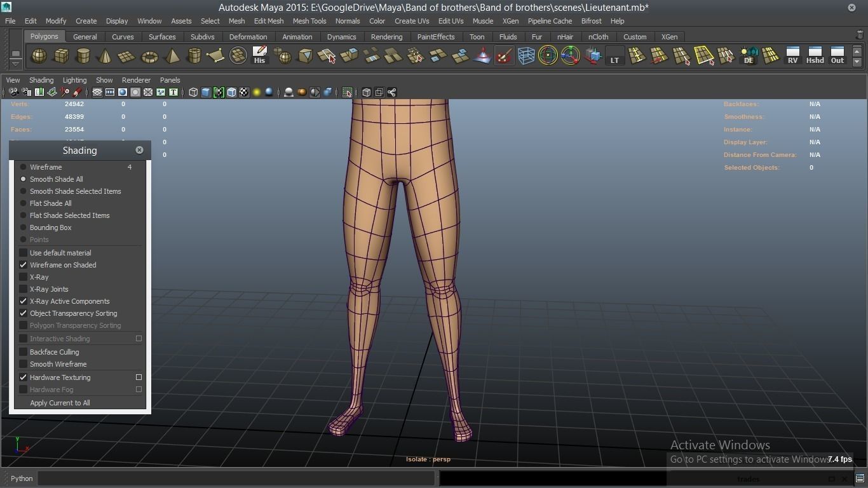Create a polygon cube from the shelf
868x488 pixels.
(x=61, y=56)
